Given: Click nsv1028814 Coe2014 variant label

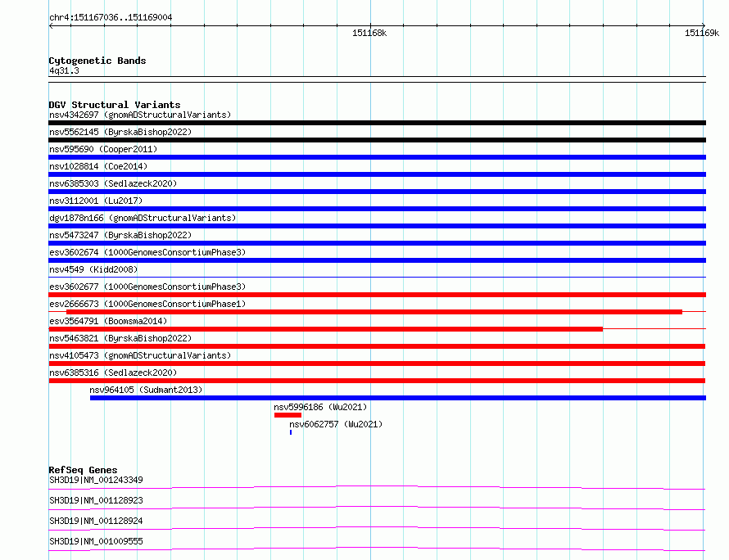Looking at the screenshot, I should [98, 166].
